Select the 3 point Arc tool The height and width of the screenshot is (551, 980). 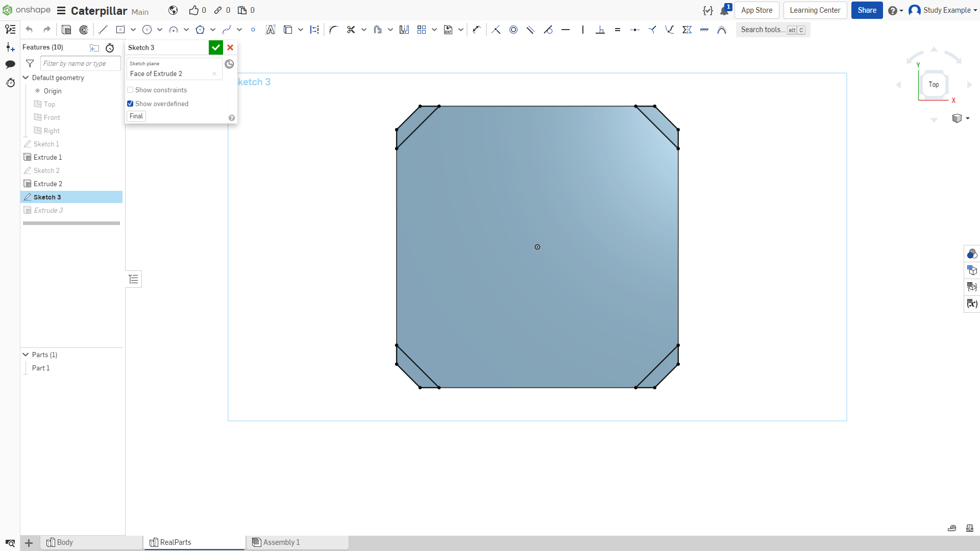pos(174,30)
